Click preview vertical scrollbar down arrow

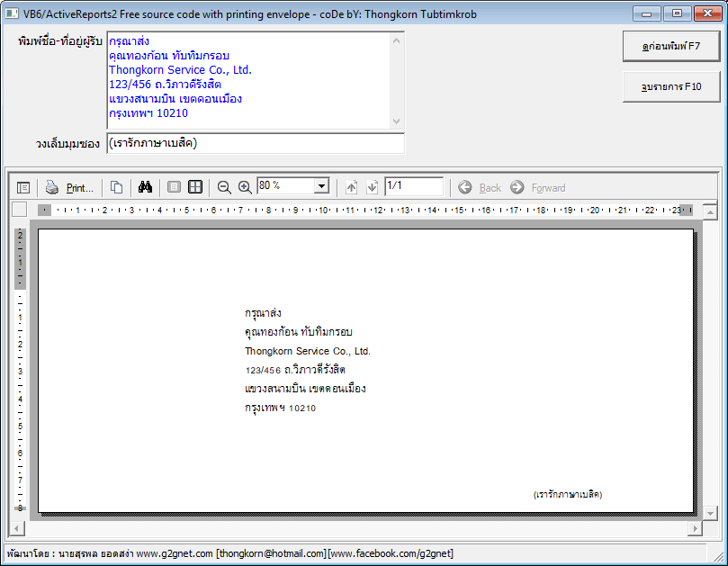710,513
